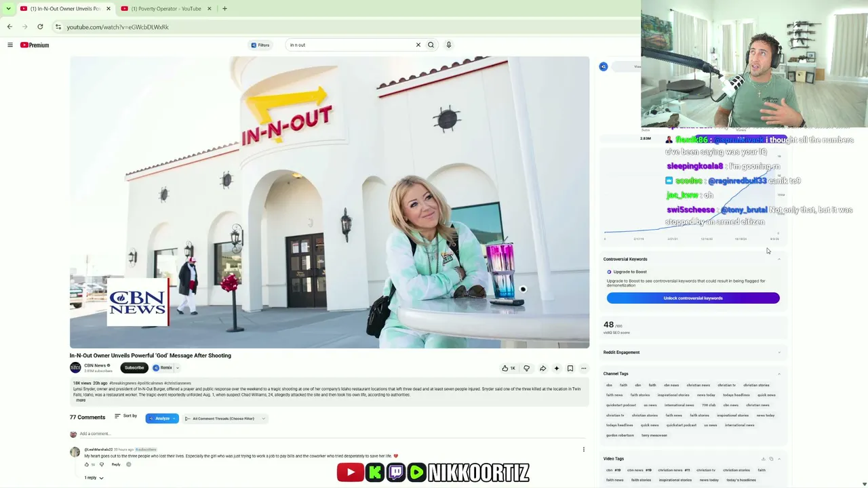Viewport: 868px width, 488px height.
Task: View site information icon in address bar
Action: tap(58, 27)
